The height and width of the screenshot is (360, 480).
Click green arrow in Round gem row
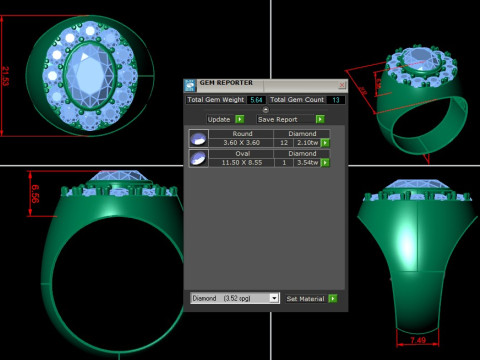coord(325,143)
